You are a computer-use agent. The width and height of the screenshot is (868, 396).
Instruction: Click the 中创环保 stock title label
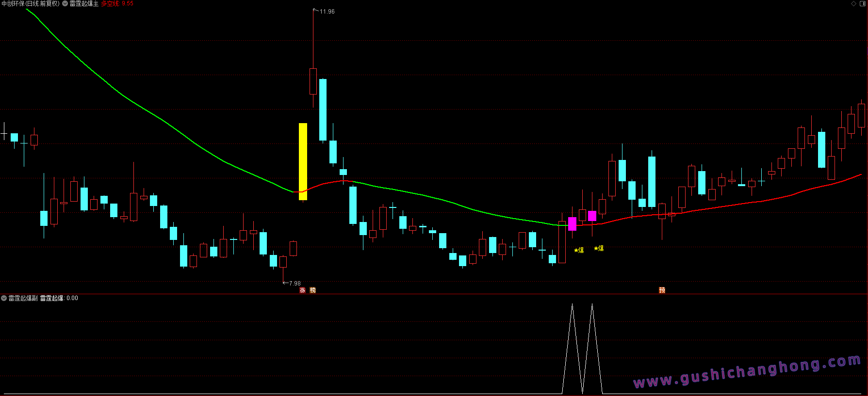click(x=30, y=3)
